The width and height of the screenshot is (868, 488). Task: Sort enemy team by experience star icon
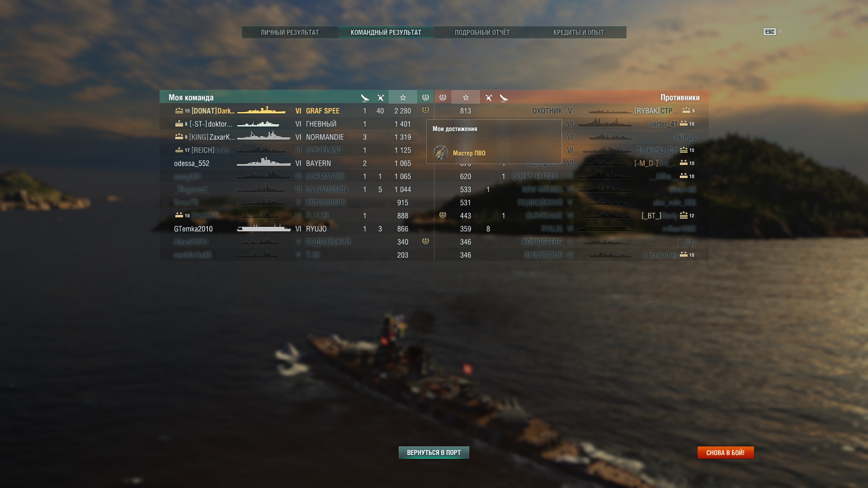click(x=466, y=97)
